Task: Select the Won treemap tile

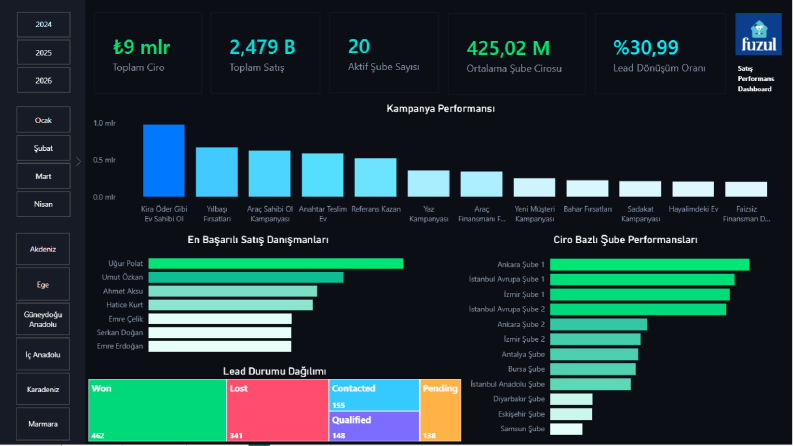Action: 157,410
